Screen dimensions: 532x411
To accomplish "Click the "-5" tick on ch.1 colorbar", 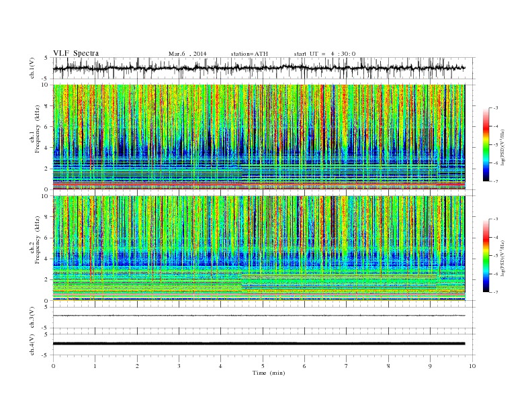I will [496, 144].
